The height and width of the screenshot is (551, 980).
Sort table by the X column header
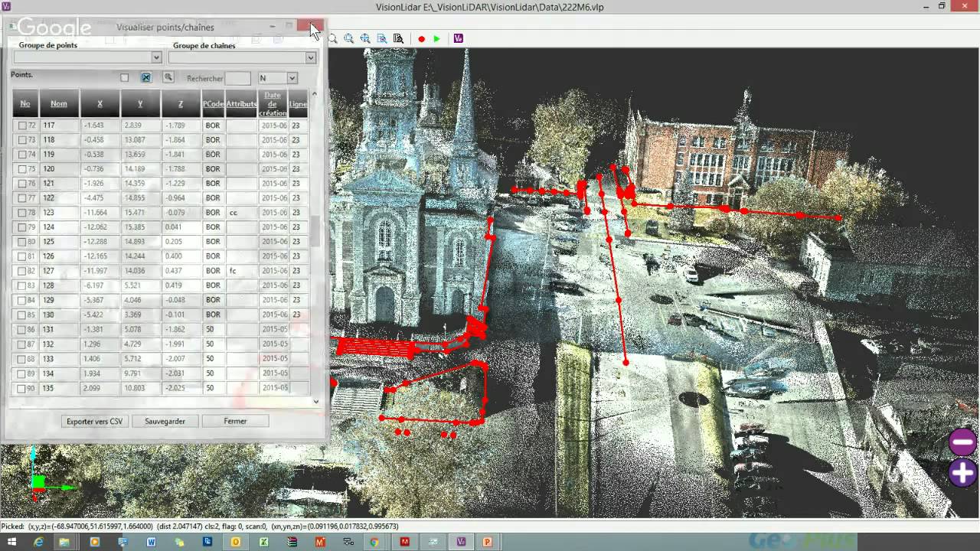tap(100, 103)
